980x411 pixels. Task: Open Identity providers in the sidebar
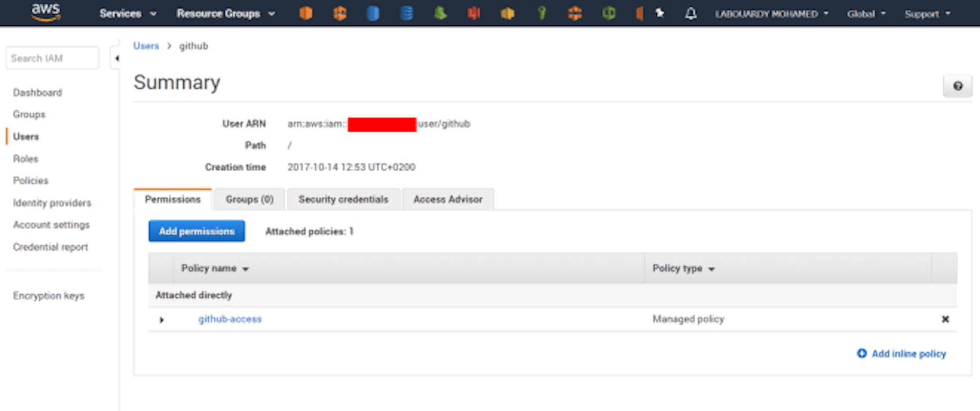point(52,203)
